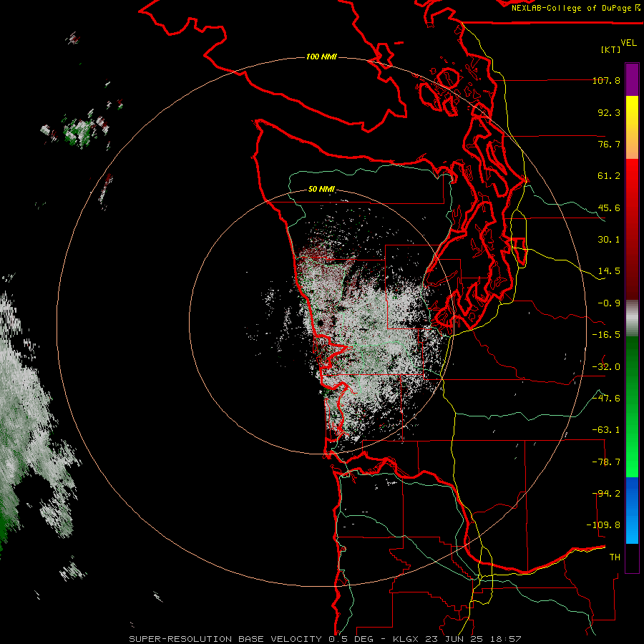
Task: Click the -78.7 velocity scale value
Action: pyautogui.click(x=606, y=462)
